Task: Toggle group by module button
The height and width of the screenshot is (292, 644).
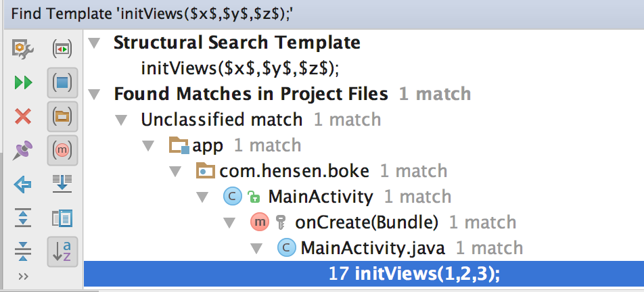Action: pyautogui.click(x=62, y=83)
